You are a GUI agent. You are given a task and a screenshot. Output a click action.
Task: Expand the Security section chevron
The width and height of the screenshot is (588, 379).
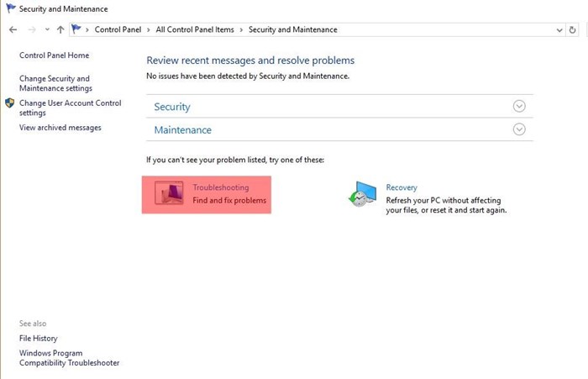point(519,106)
